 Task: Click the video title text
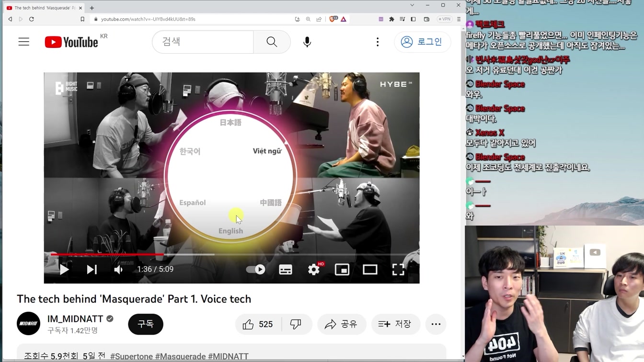(x=134, y=299)
